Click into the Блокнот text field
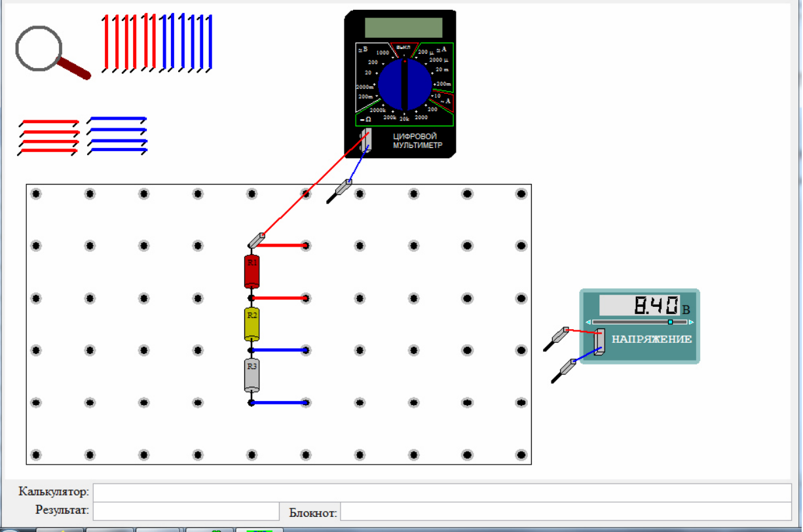Image resolution: width=803 pixels, height=532 pixels. click(x=566, y=512)
